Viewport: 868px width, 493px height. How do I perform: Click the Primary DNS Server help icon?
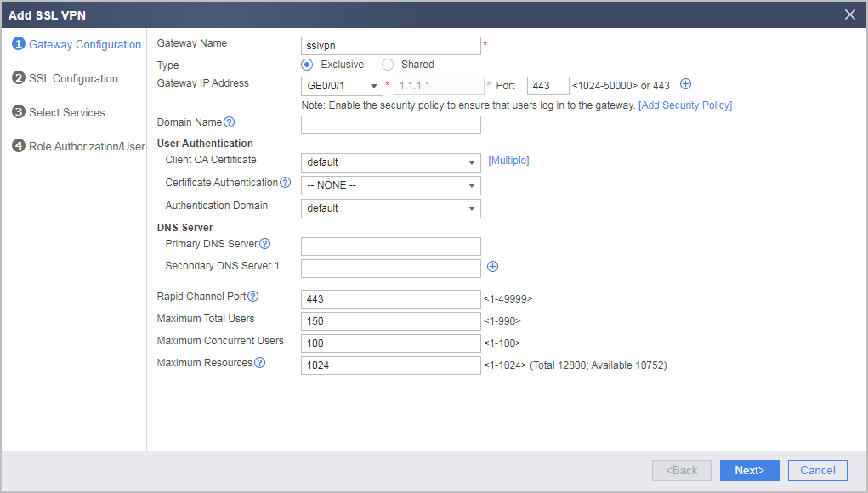(265, 244)
